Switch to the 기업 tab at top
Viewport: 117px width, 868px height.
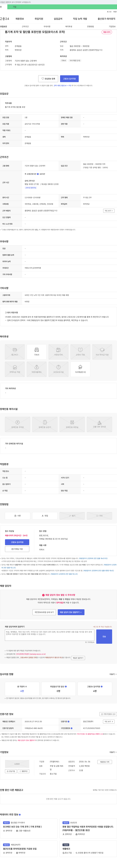15,7
